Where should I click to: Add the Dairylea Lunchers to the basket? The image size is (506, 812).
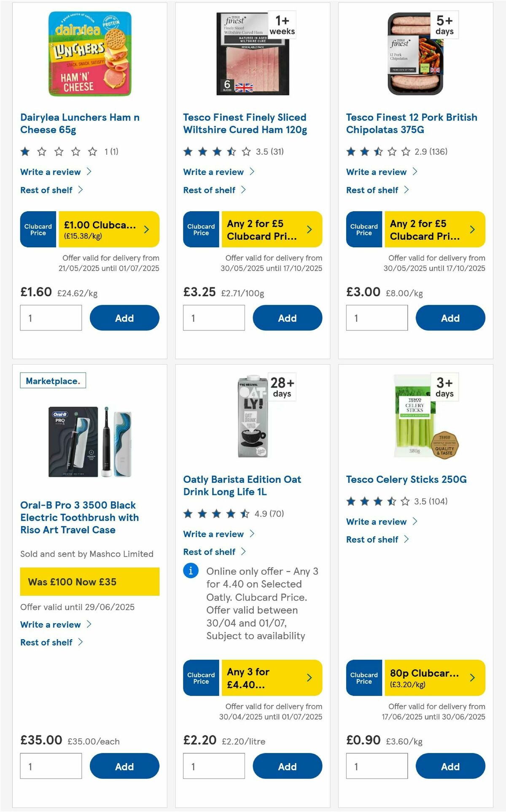124,318
